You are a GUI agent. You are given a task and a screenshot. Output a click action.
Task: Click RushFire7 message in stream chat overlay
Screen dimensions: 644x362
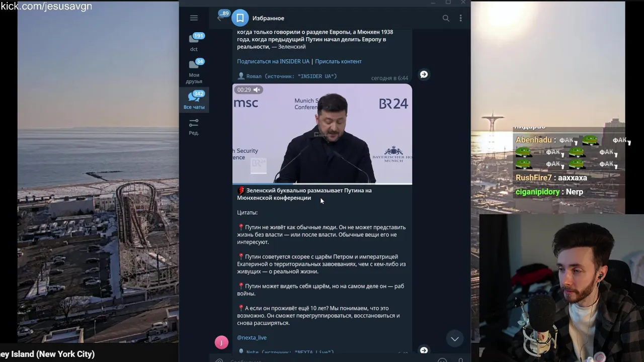pos(551,178)
